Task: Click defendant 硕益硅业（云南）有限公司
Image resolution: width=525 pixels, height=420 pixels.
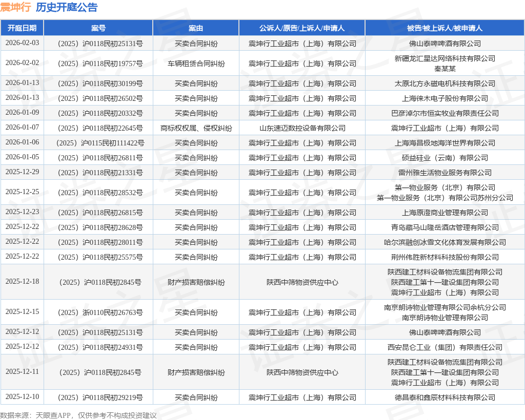Action: click(x=445, y=158)
